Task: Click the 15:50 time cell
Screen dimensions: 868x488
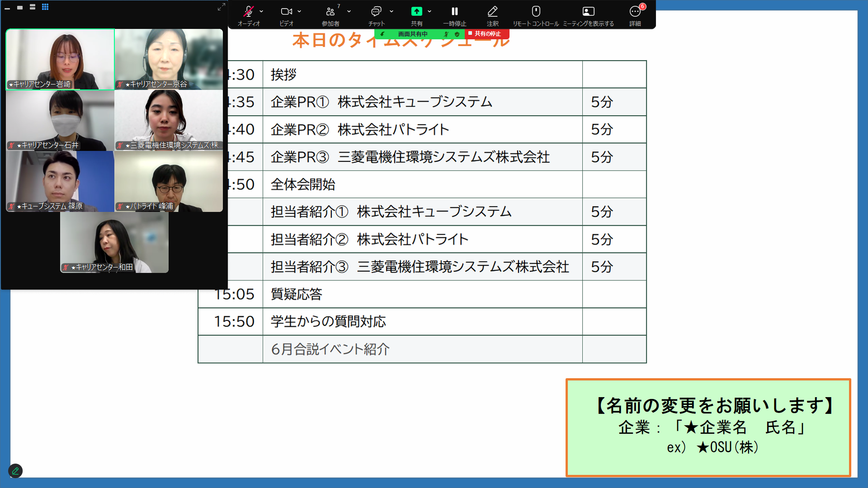Action: click(231, 322)
